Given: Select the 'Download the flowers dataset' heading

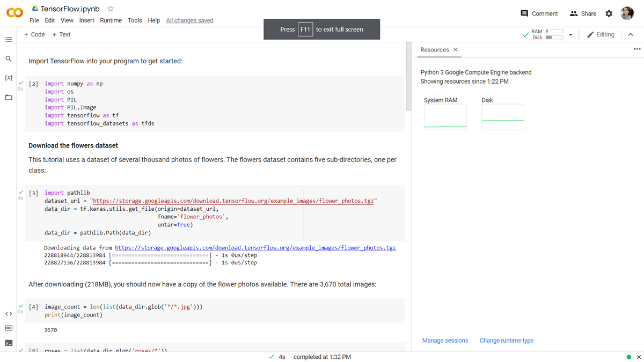Looking at the screenshot, I should coord(73,145).
